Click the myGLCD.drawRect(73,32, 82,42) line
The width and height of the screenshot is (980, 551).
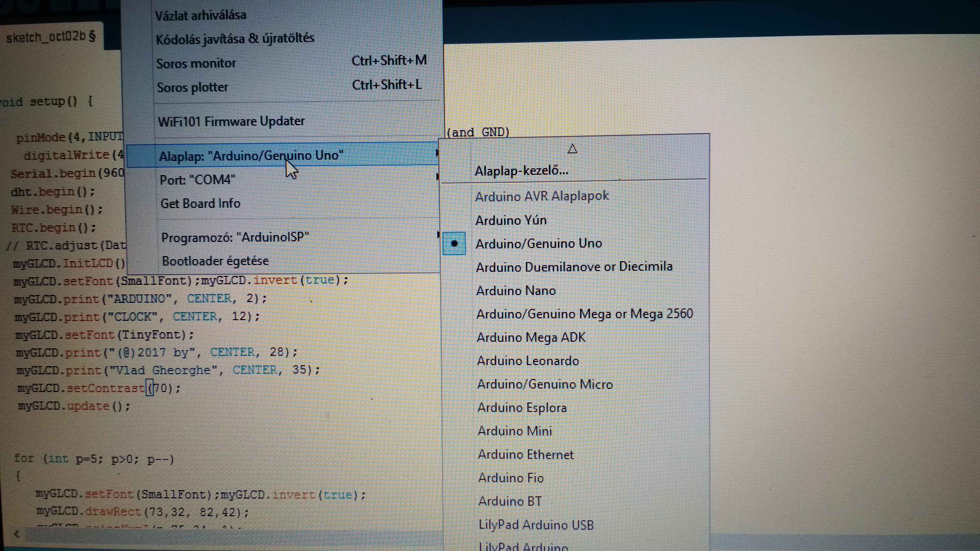(x=143, y=512)
